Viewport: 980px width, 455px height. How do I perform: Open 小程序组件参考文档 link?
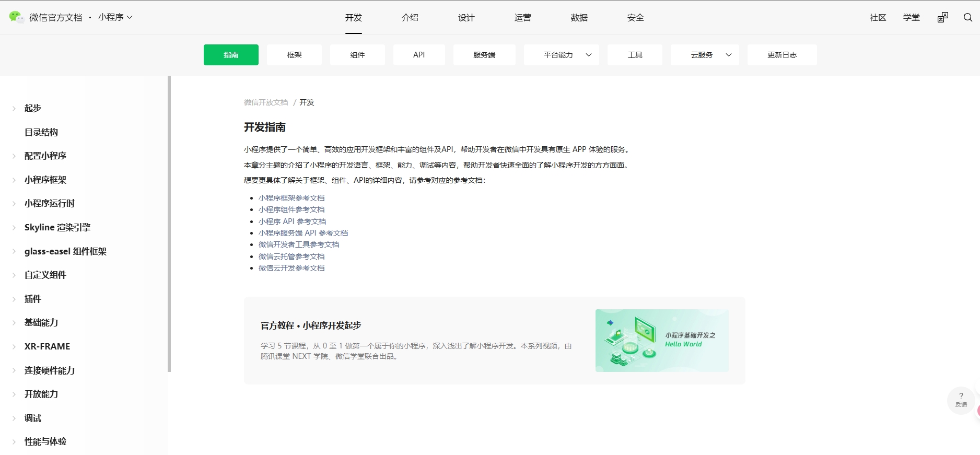pos(291,209)
